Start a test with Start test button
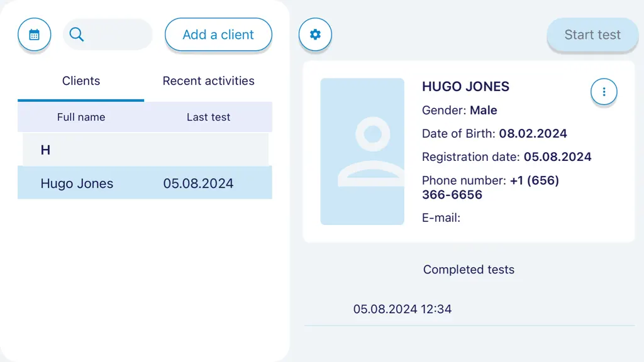This screenshot has height=362, width=644. click(592, 35)
